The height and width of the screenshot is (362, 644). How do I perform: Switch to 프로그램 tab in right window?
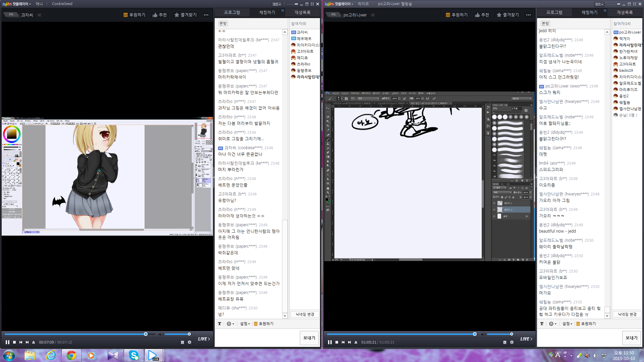tap(554, 12)
